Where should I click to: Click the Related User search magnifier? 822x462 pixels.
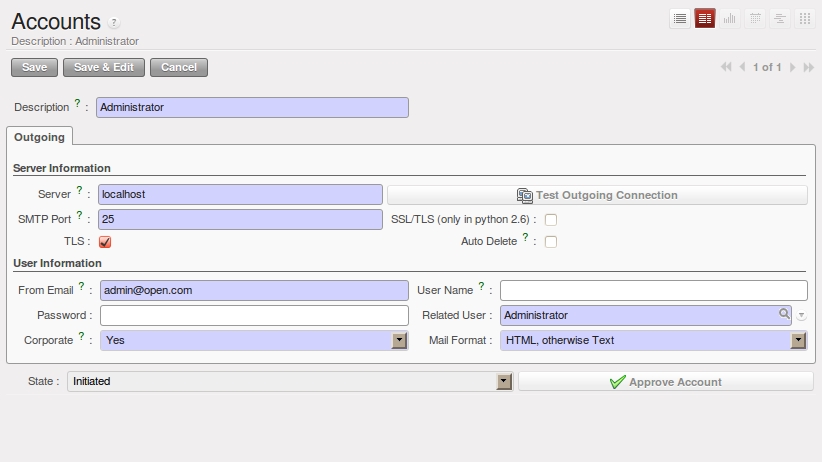(784, 314)
